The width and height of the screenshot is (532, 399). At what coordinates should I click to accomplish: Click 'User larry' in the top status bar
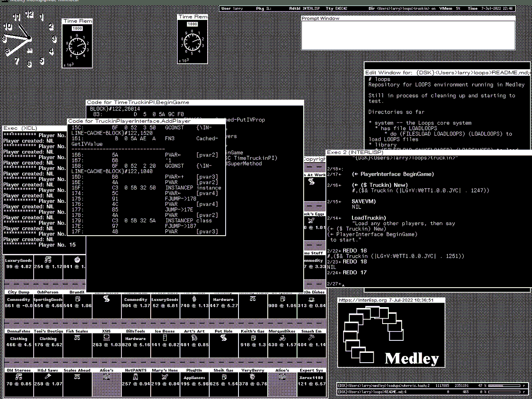pos(232,8)
